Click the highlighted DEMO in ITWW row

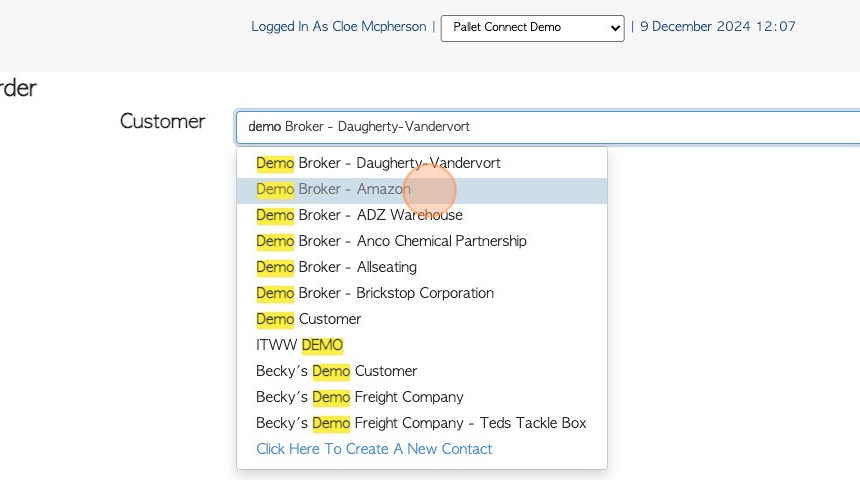(x=322, y=345)
